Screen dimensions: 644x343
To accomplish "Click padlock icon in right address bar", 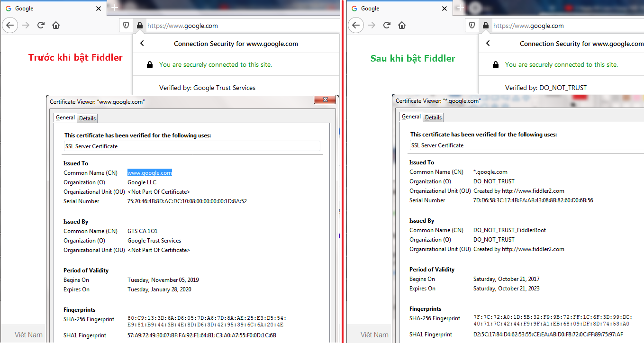I will coord(485,26).
